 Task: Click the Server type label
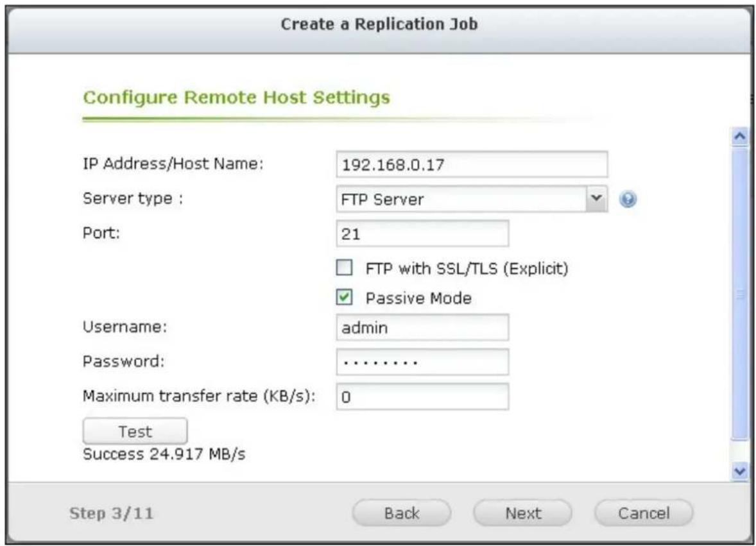tap(133, 198)
